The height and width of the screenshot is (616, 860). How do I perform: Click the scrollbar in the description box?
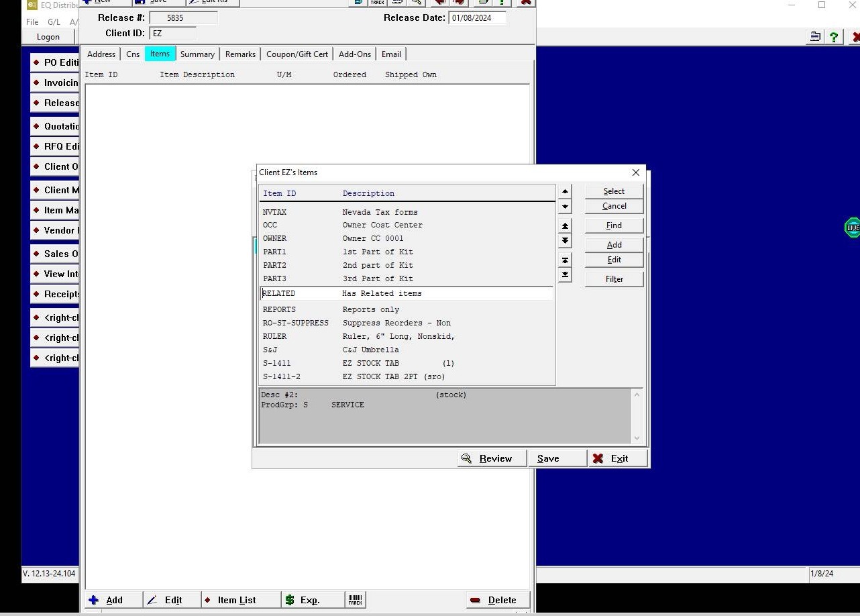point(637,416)
